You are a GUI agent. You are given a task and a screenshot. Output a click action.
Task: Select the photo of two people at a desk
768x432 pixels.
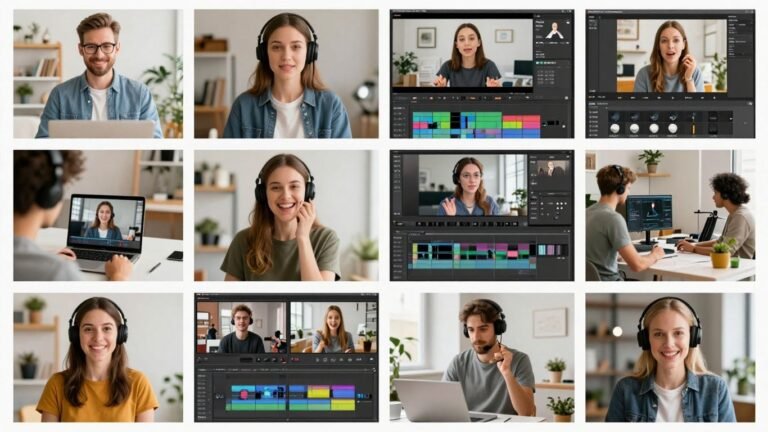pyautogui.click(x=670, y=216)
